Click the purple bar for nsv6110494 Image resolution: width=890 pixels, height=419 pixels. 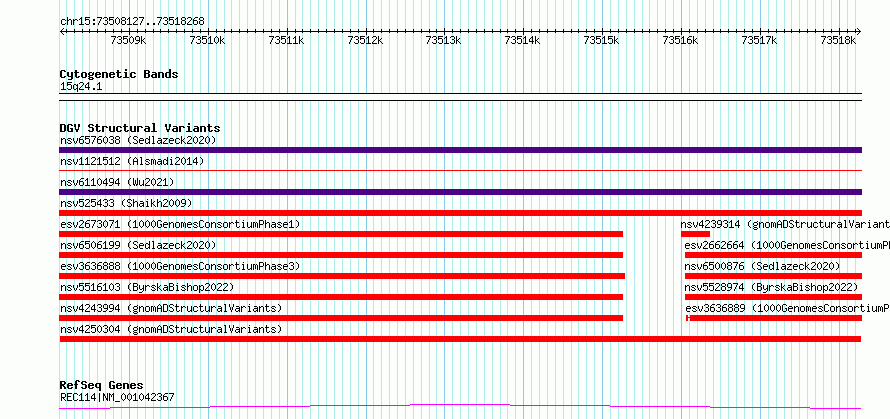[x=460, y=192]
